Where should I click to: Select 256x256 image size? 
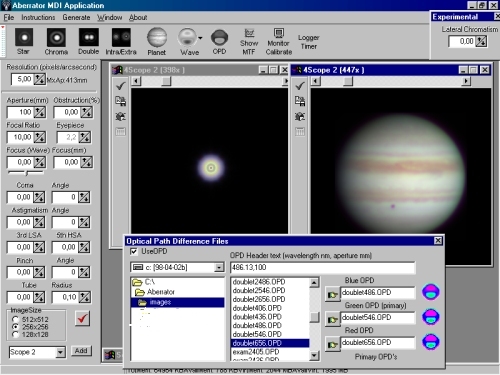15,327
